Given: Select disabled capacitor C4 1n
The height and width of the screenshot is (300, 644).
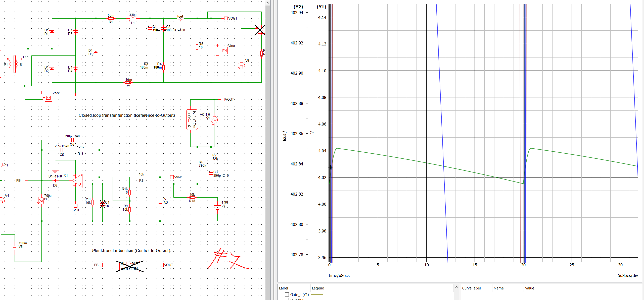Looking at the screenshot, I should click(x=103, y=204).
